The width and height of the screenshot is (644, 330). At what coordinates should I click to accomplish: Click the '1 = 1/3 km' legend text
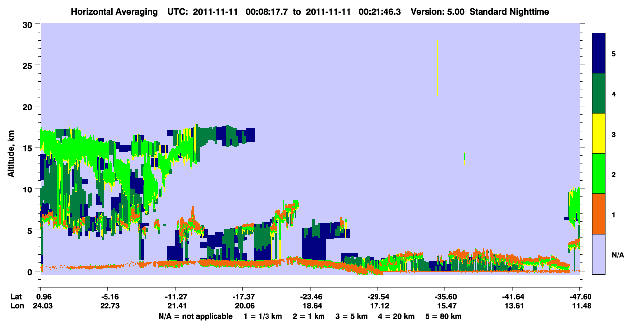pos(264,316)
